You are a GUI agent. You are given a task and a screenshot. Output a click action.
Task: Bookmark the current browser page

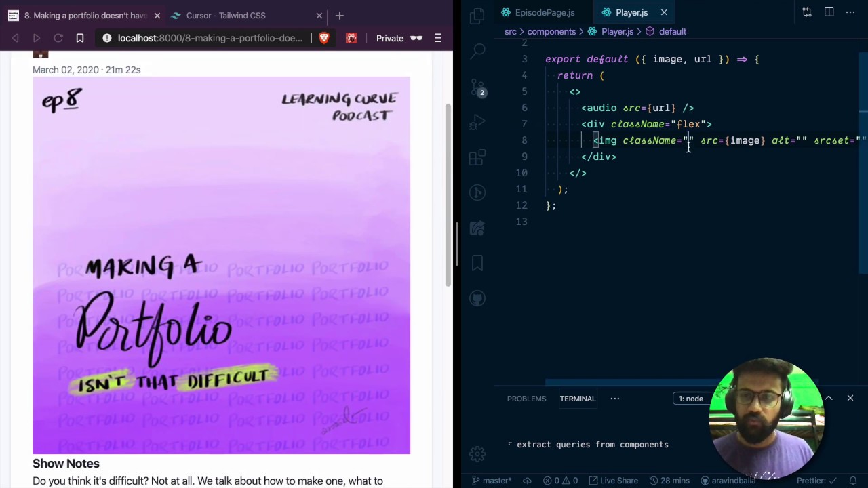pos(80,38)
